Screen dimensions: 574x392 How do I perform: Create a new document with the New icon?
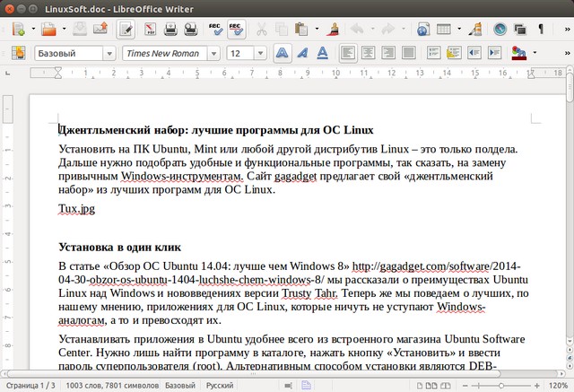(x=18, y=29)
